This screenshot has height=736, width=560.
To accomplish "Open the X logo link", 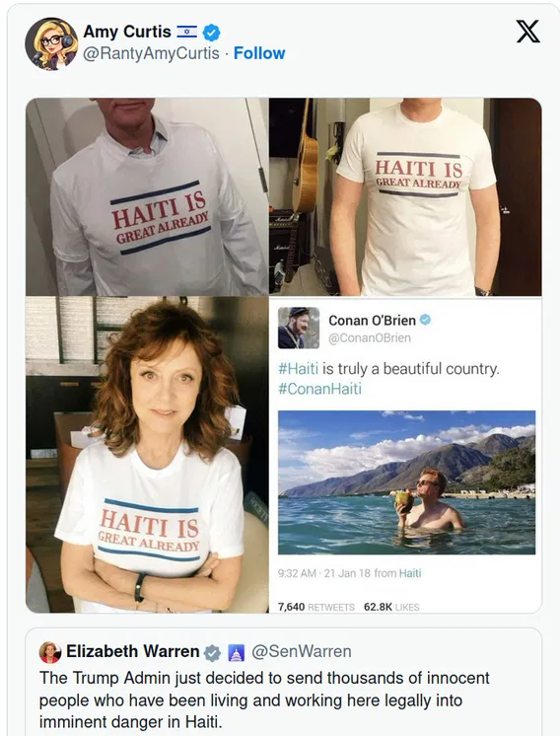I will click(528, 32).
